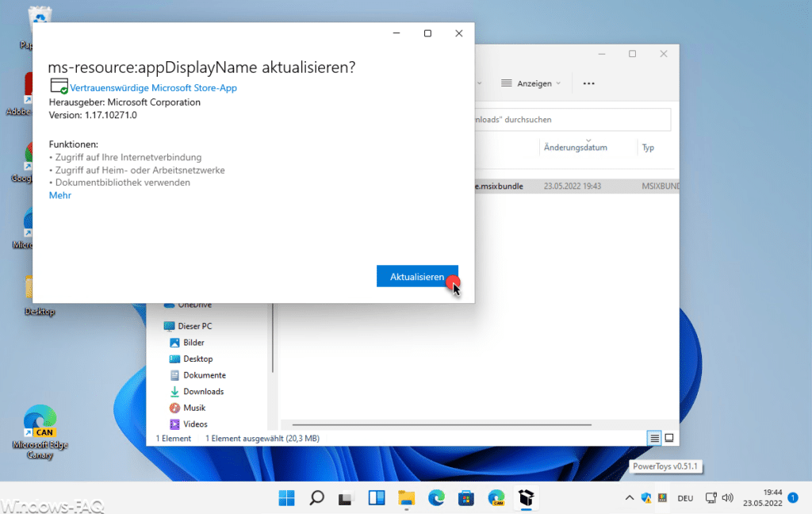Minimize the App Installer dialog
This screenshot has width=812, height=514.
396,33
